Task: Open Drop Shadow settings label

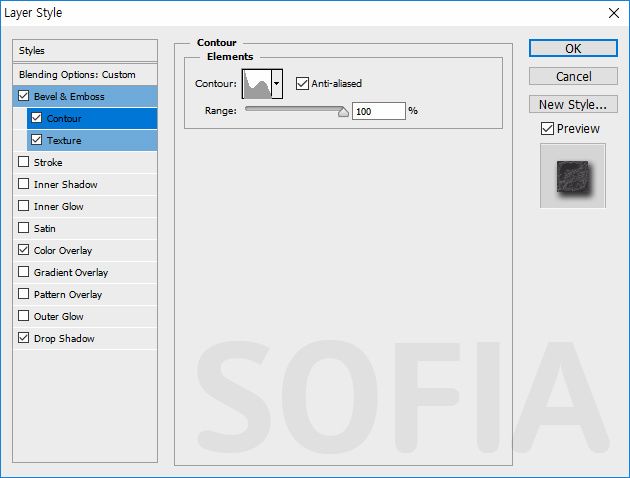Action: pos(64,339)
